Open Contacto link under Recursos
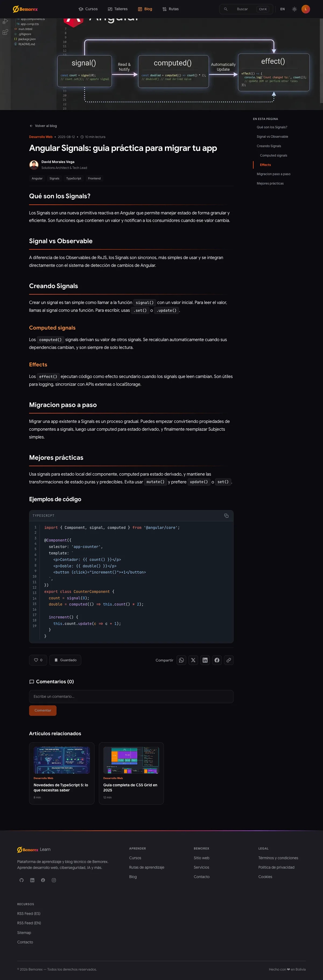The image size is (323, 980). coord(25,942)
